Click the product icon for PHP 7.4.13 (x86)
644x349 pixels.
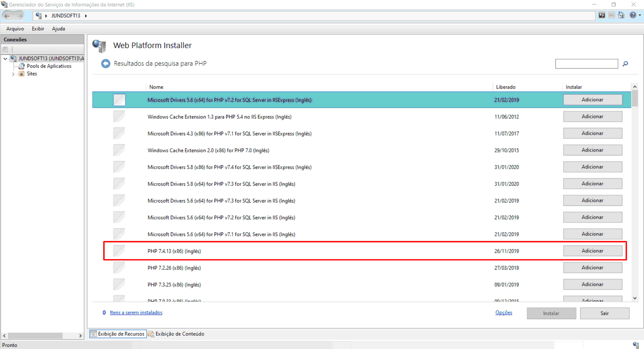119,251
